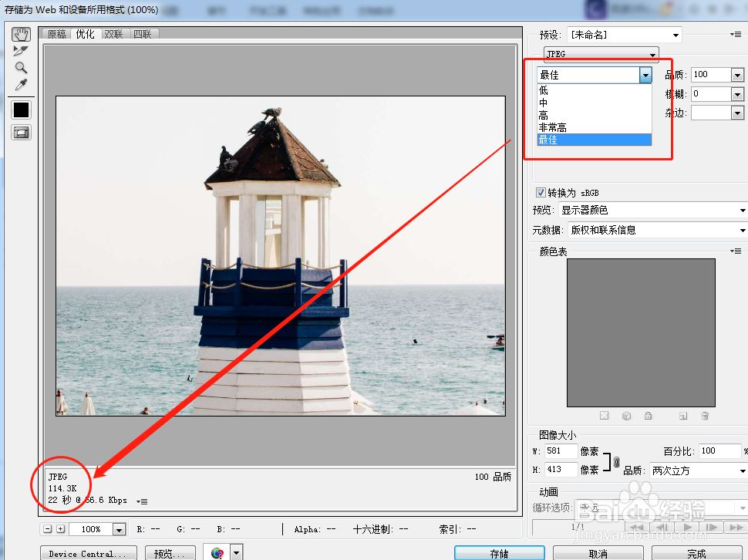Open the zoom level dropdown arrow
The image size is (748, 560).
pos(119,529)
